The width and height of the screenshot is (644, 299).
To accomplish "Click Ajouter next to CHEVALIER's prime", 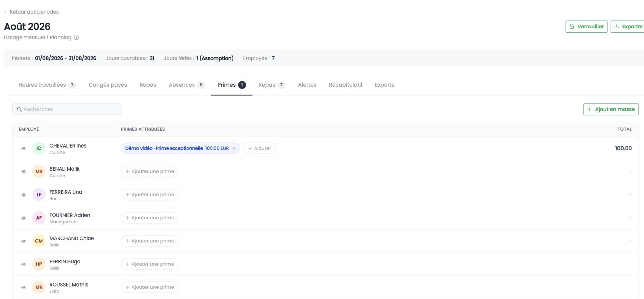I will 260,148.
